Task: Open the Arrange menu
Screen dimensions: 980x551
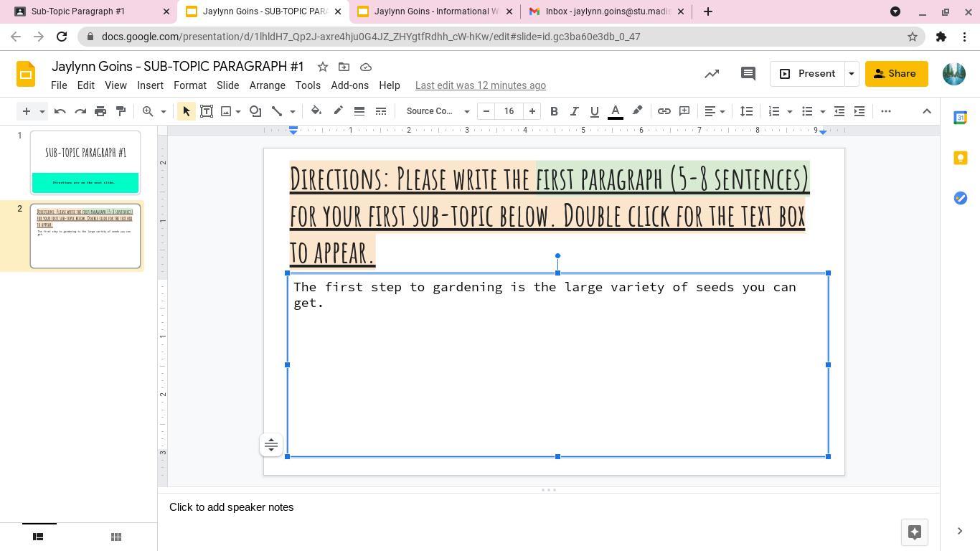Action: point(267,85)
